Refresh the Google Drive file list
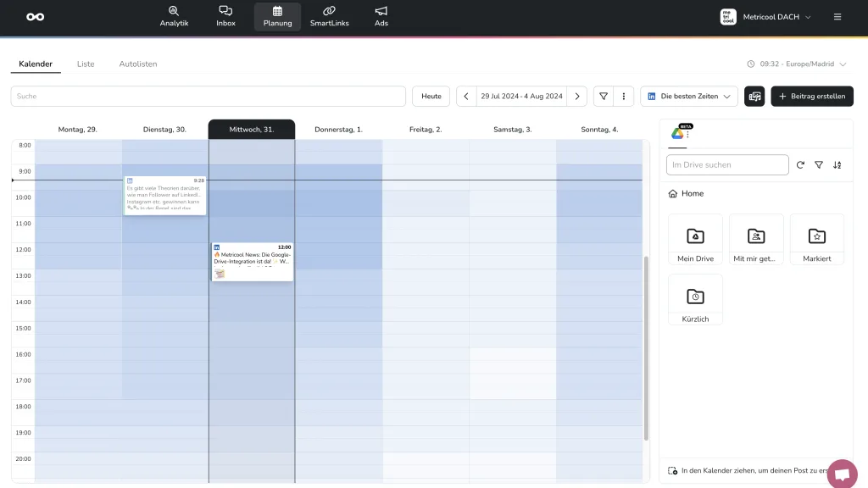 (x=800, y=165)
